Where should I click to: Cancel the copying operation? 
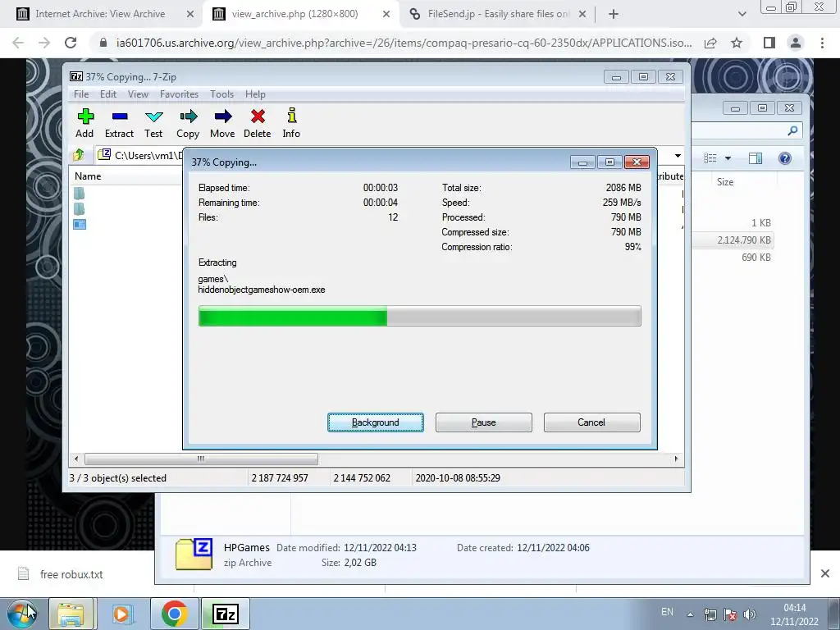click(592, 422)
